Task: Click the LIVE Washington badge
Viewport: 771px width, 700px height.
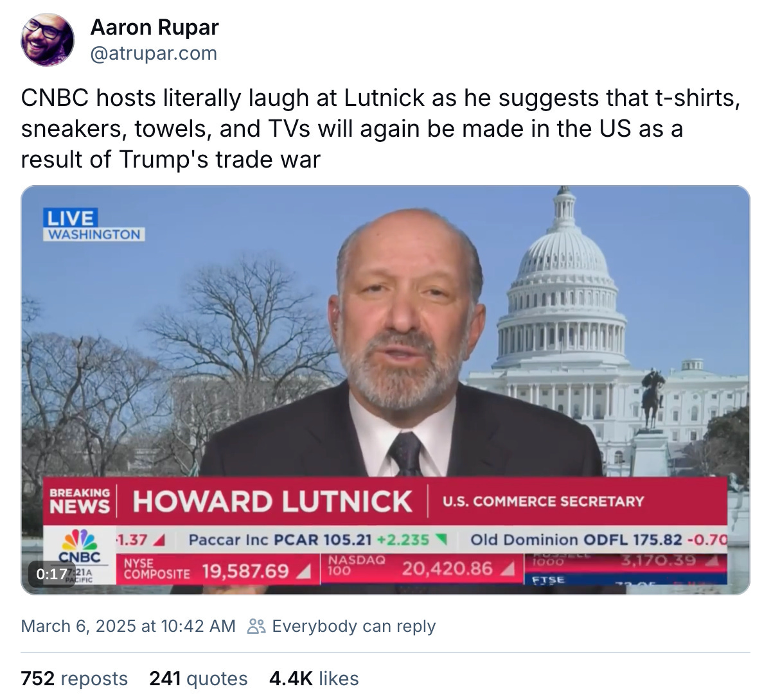Action: [x=94, y=225]
